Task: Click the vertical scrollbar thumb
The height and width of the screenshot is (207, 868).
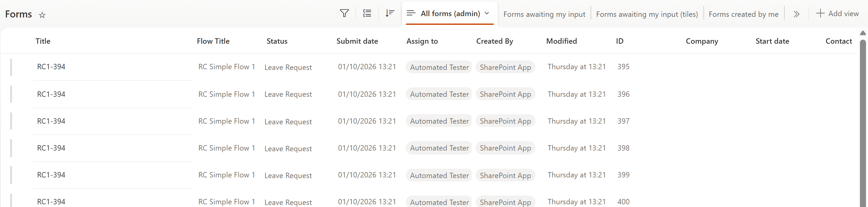Action: click(x=863, y=123)
